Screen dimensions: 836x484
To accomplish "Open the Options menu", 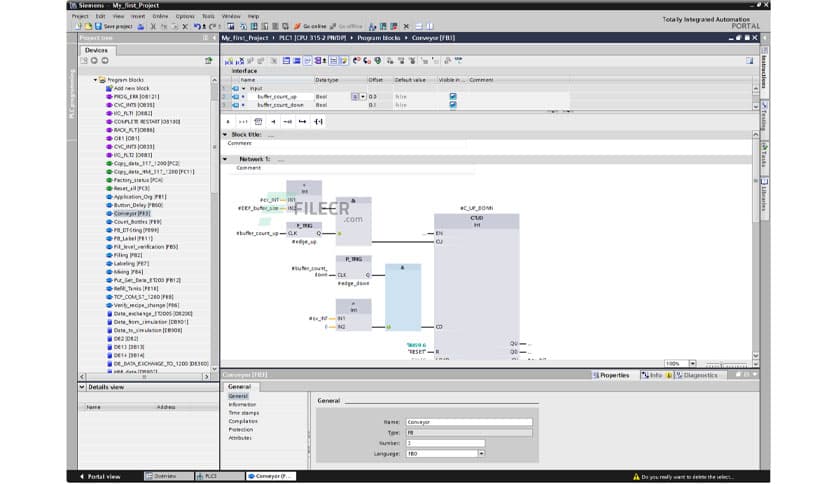I will [x=185, y=16].
